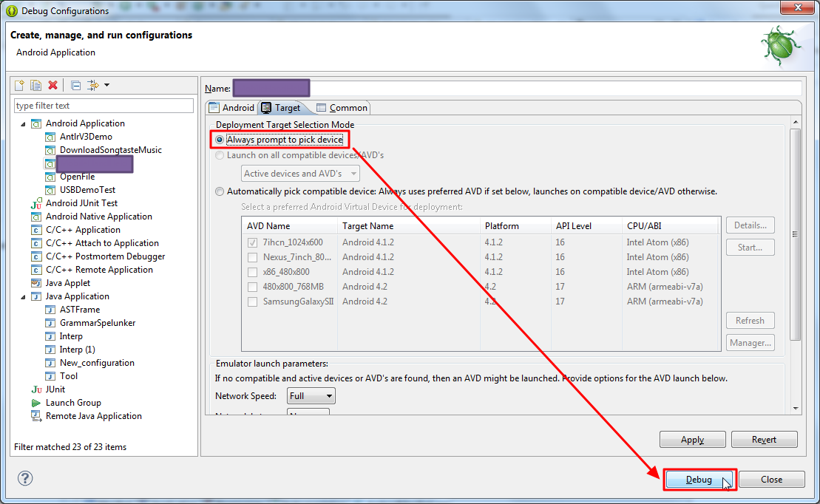Open the Active devices and AVD's dropdown
This screenshot has width=820, height=504.
tap(300, 174)
